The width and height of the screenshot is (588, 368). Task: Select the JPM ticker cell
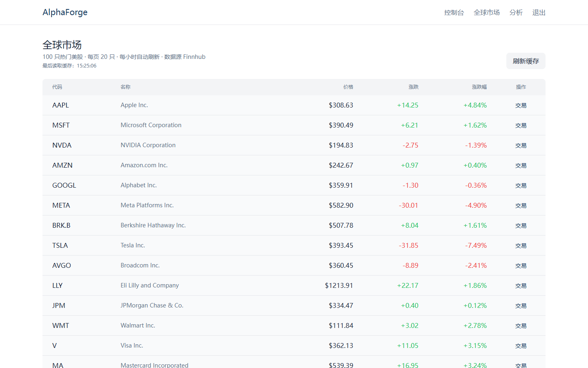point(59,305)
